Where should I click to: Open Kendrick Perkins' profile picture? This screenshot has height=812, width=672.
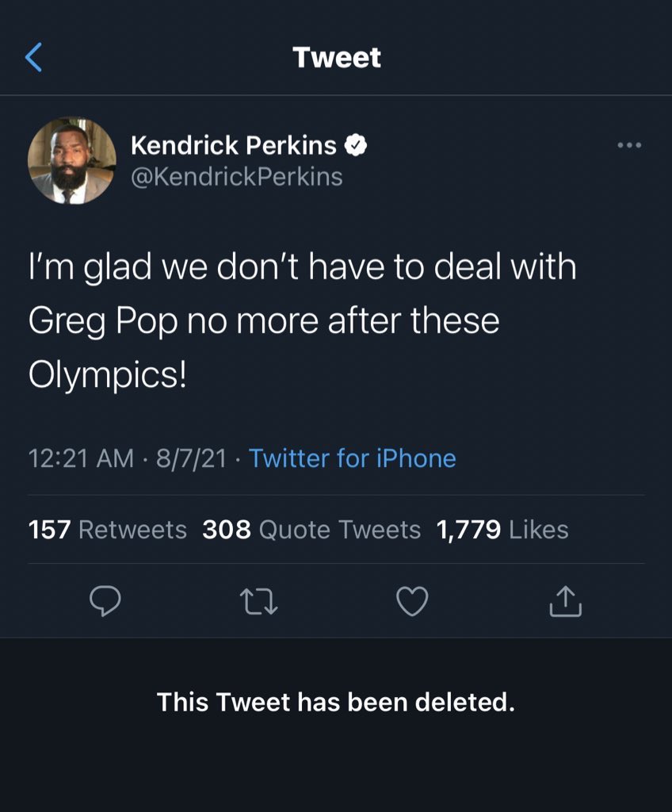(x=74, y=162)
